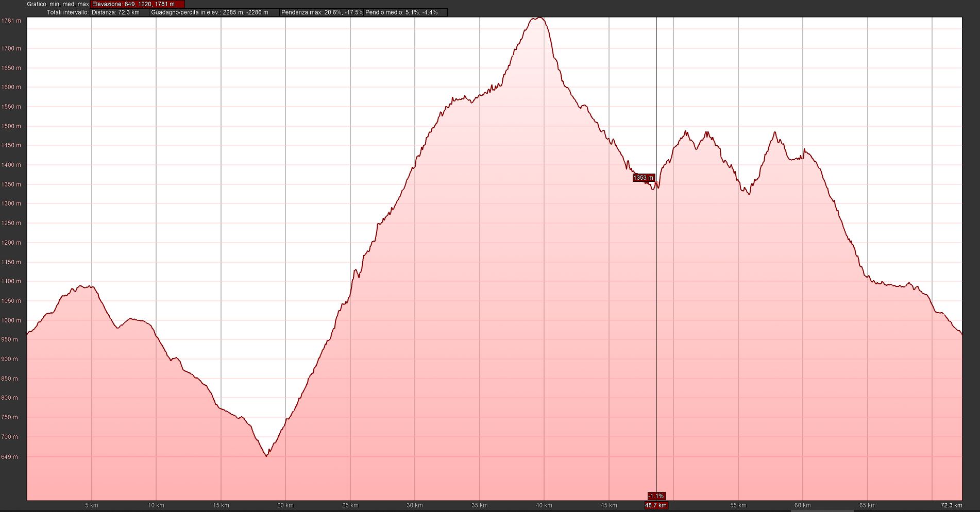Click the 1353 m elevation tooltip
This screenshot has height=512, width=980.
(643, 178)
